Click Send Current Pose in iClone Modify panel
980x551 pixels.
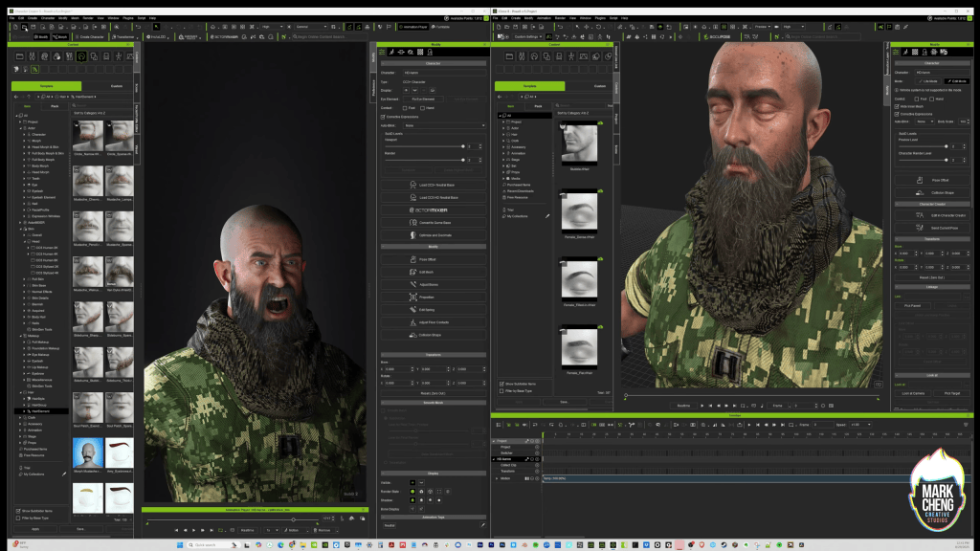click(931, 228)
